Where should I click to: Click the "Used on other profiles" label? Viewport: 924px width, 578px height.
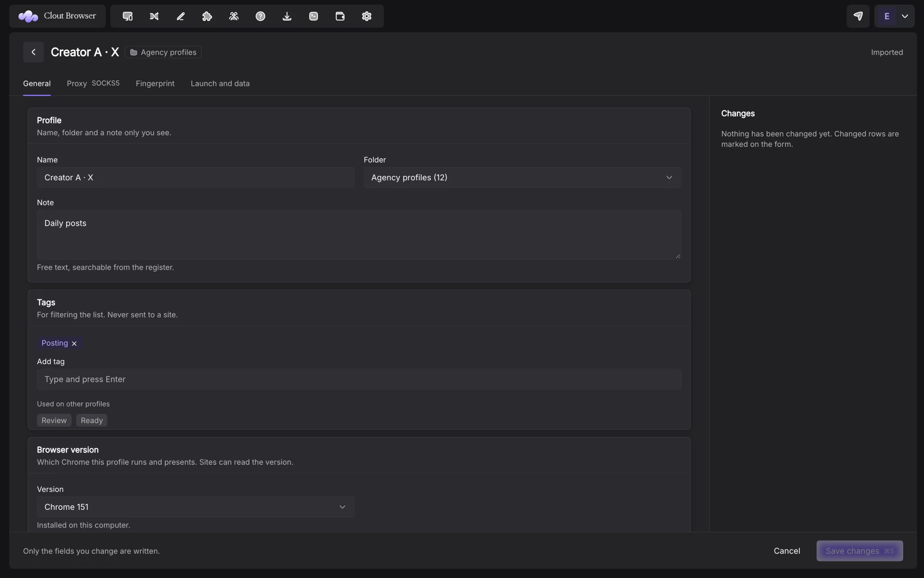(x=73, y=404)
